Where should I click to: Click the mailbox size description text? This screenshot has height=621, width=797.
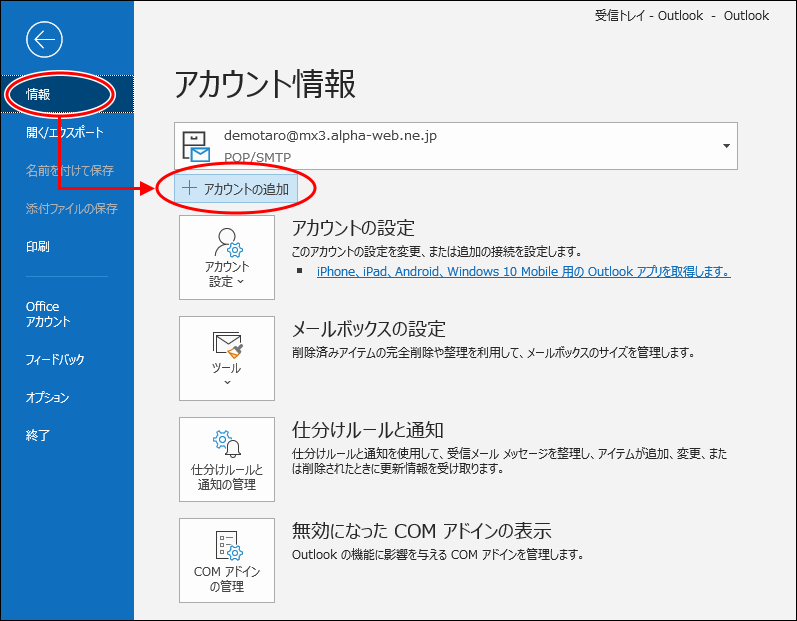494,352
